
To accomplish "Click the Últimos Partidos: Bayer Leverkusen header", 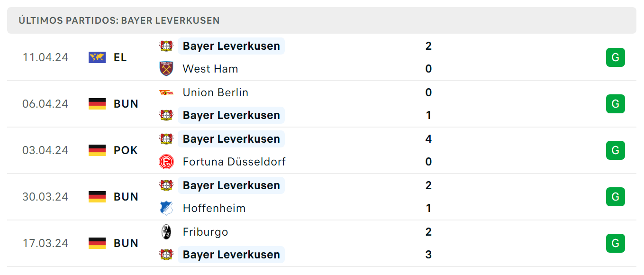I will [119, 20].
